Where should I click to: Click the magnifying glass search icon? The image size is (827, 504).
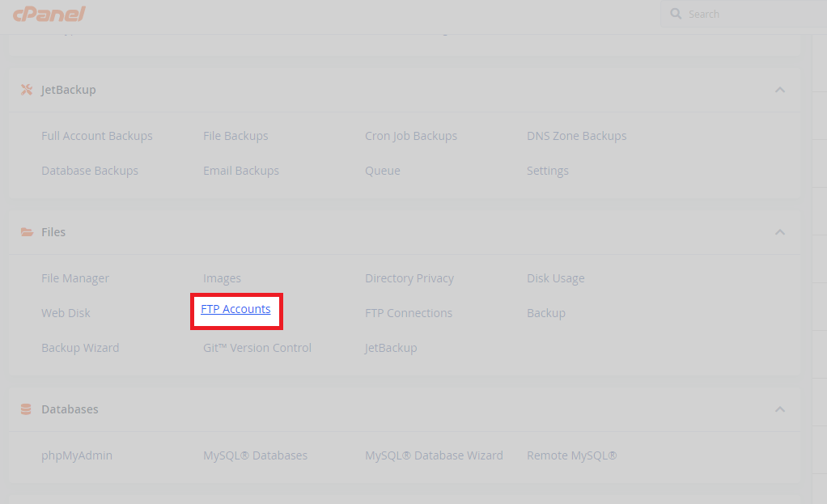pos(676,14)
